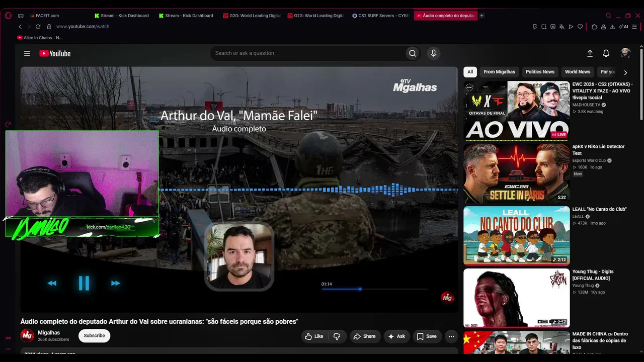This screenshot has height=362, width=644.
Task: Open the Migalhas channel avatar
Action: tap(27, 336)
